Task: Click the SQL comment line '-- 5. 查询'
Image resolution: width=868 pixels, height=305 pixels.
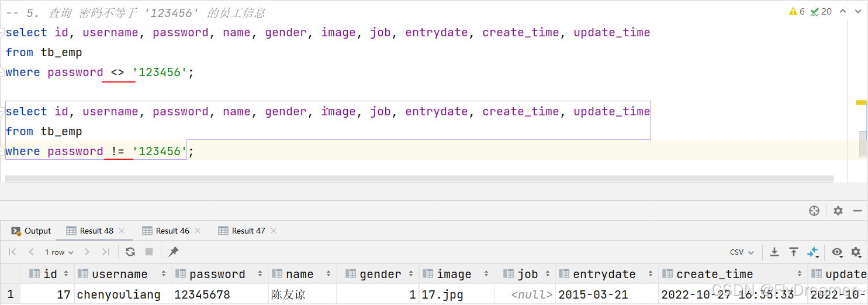Action: tap(136, 12)
